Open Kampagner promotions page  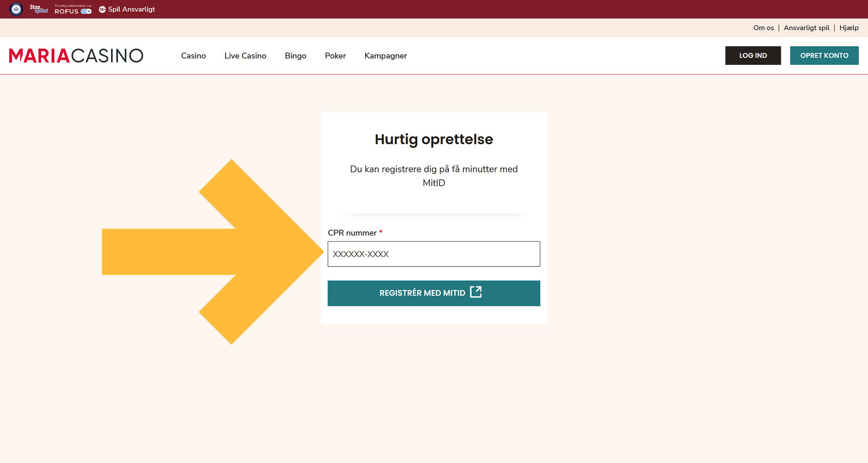[x=386, y=56]
